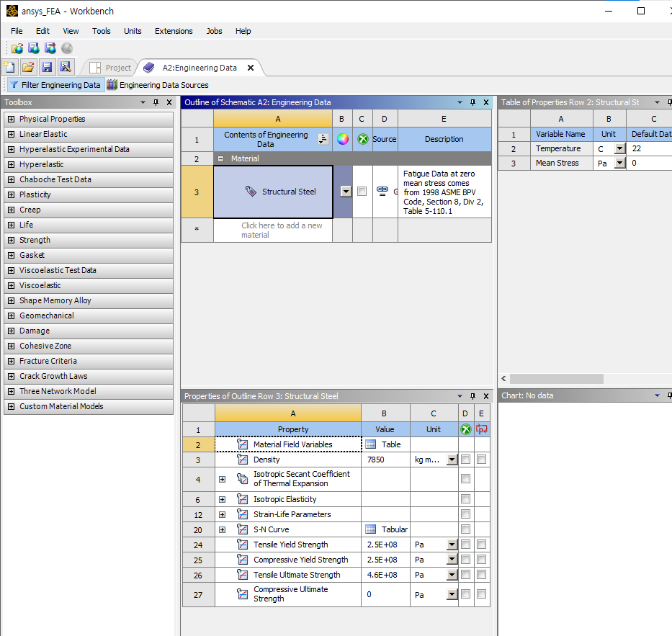The height and width of the screenshot is (636, 672).
Task: Click the rainbow color wheel column header
Action: tap(342, 139)
